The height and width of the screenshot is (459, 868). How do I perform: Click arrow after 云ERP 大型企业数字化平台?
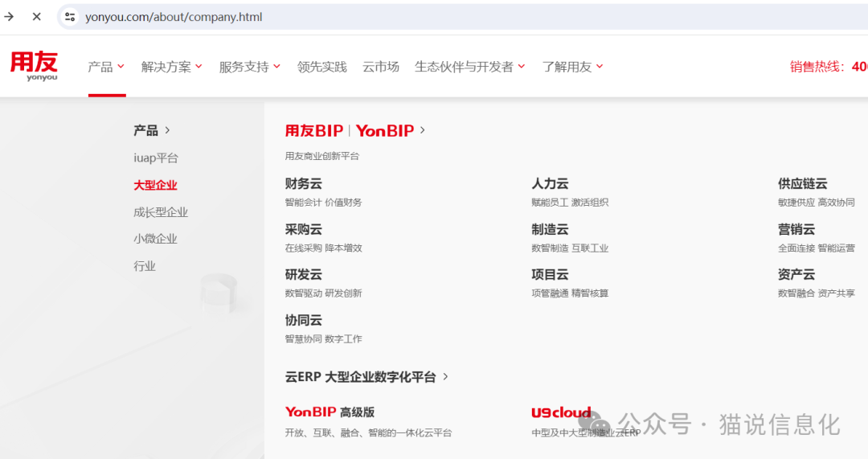click(x=445, y=377)
